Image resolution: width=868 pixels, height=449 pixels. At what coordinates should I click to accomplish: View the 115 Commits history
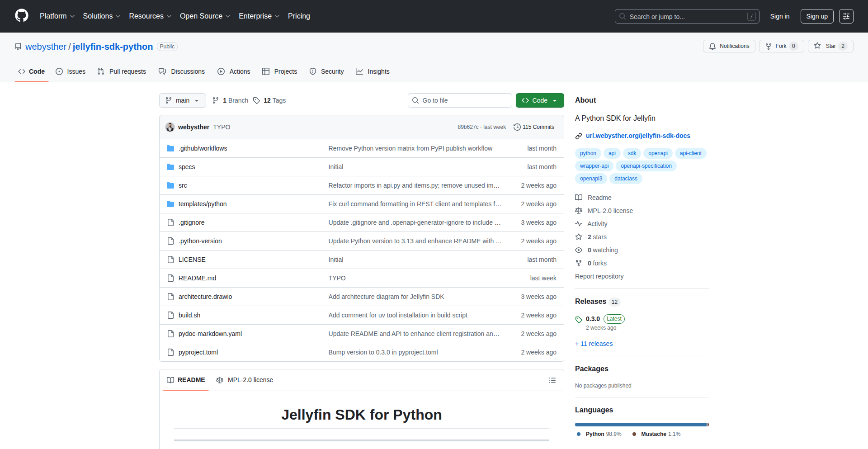534,127
